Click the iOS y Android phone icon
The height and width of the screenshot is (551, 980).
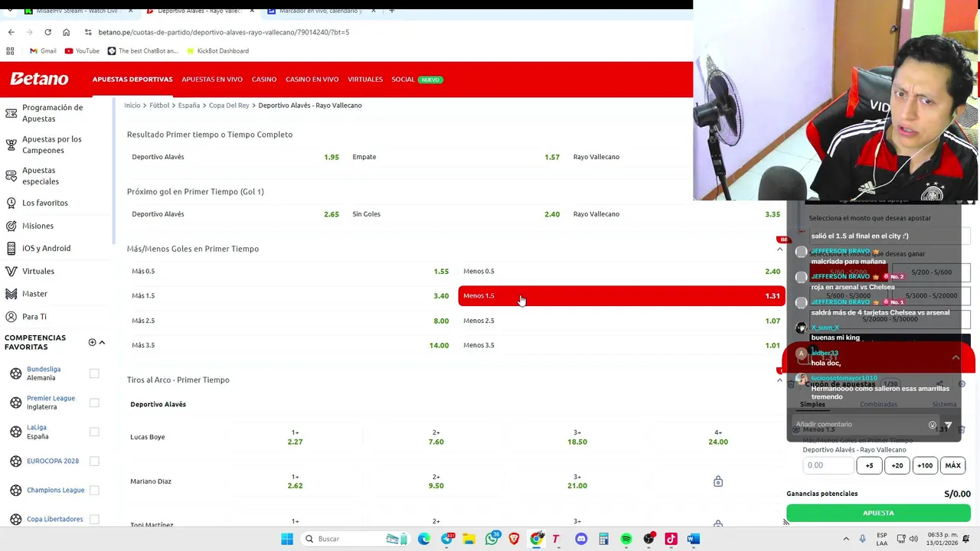tap(11, 248)
